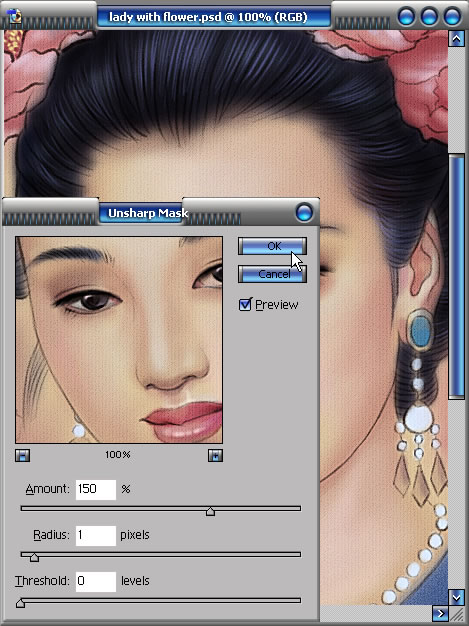Viewport: 469px width, 626px height.
Task: Click the Threshold slider handle
Action: (20, 603)
